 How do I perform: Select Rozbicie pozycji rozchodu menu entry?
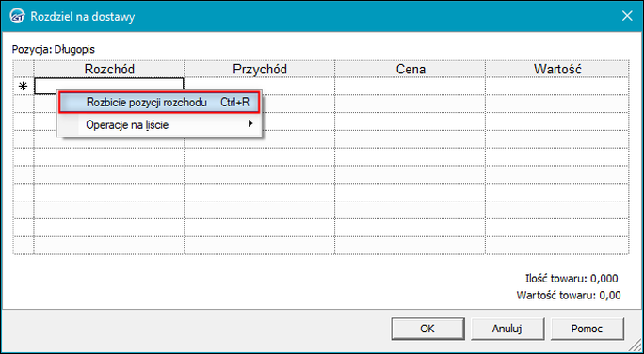coord(160,103)
